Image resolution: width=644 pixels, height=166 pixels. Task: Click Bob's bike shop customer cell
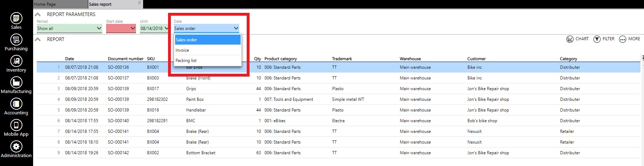tap(482, 121)
